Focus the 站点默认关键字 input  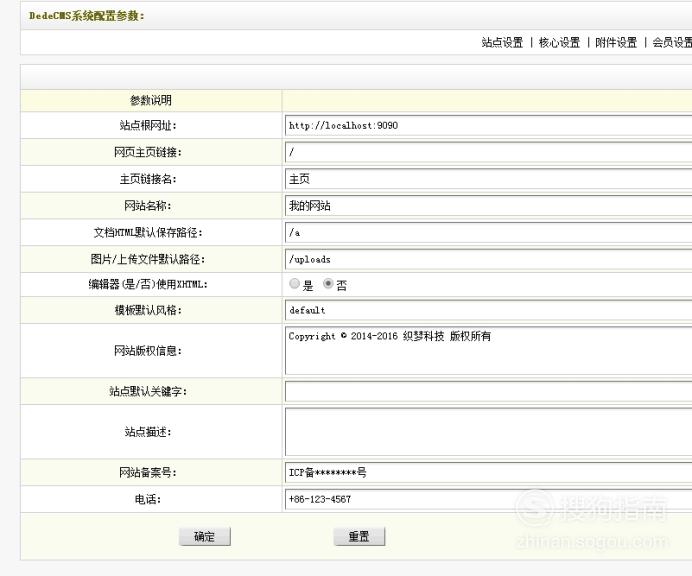coord(489,392)
